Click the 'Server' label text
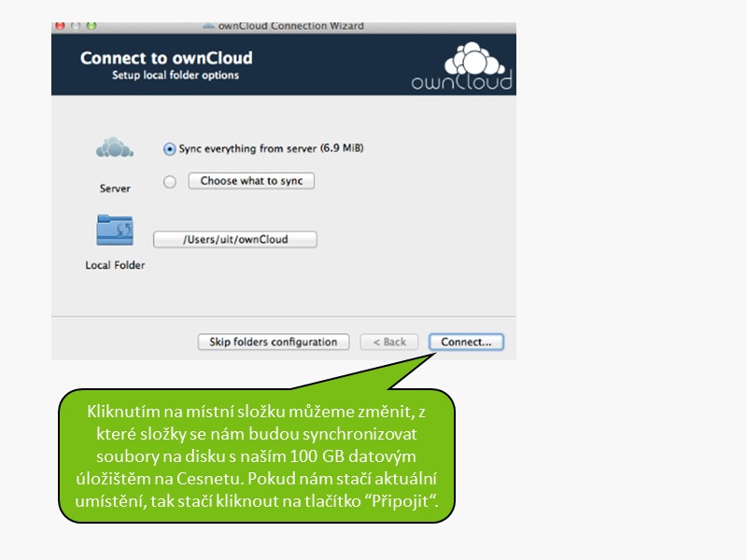747x560 pixels. click(115, 189)
